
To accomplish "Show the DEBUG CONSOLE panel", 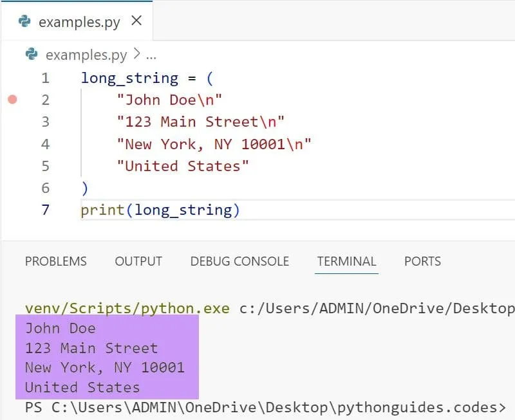I will pyautogui.click(x=239, y=261).
